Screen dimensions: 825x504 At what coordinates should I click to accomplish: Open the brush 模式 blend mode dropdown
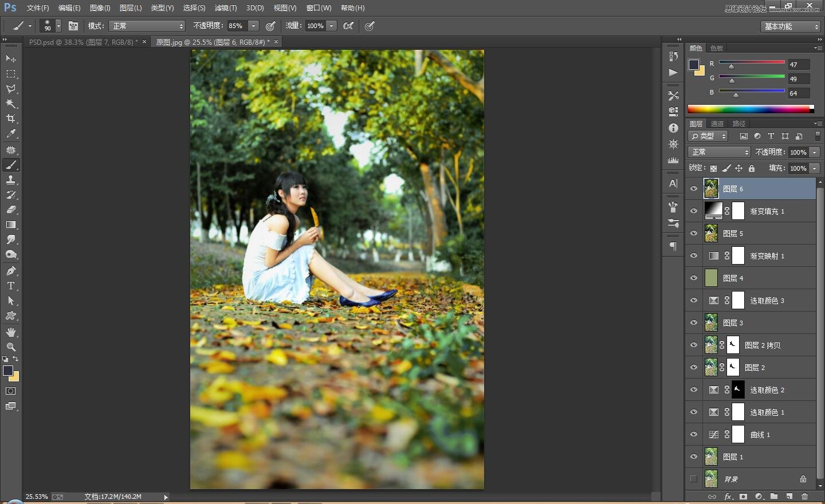pyautogui.click(x=148, y=26)
